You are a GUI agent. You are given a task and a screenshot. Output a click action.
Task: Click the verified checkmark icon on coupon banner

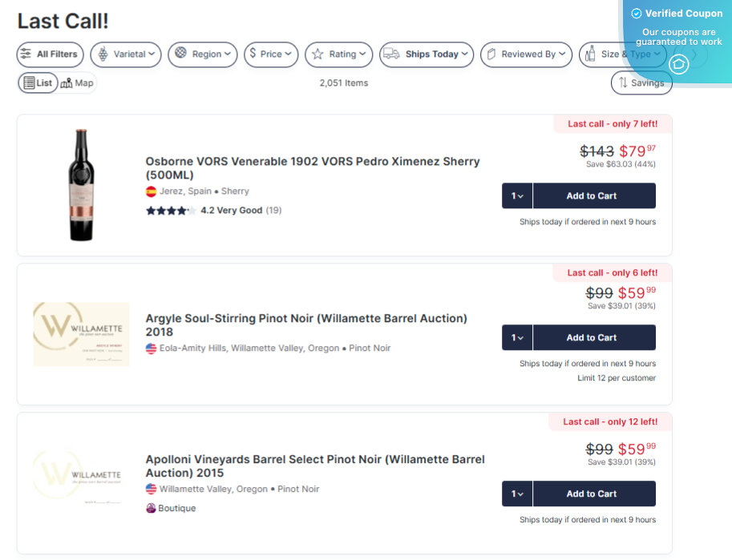tap(636, 13)
